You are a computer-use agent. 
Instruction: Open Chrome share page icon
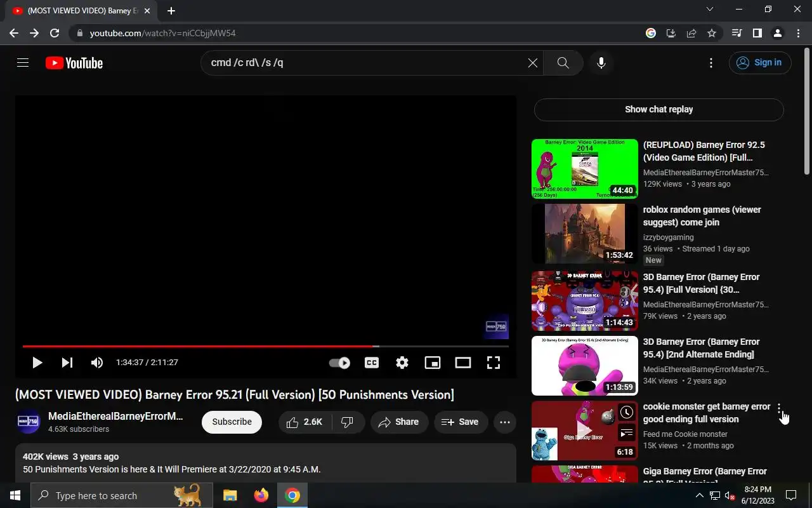tap(691, 33)
